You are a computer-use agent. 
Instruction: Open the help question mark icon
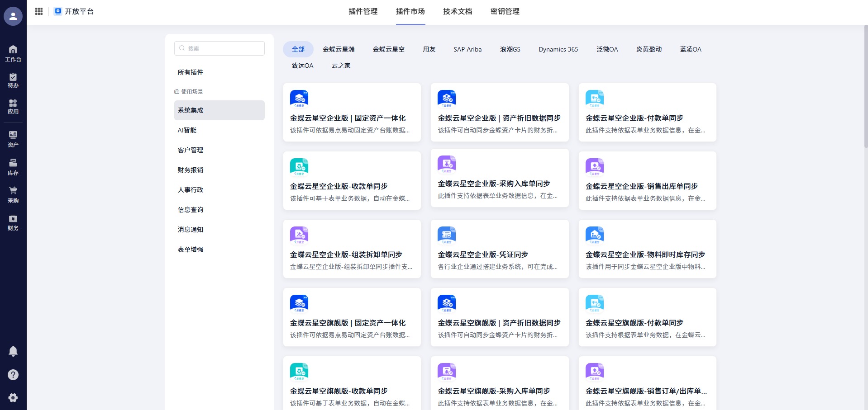point(13,375)
